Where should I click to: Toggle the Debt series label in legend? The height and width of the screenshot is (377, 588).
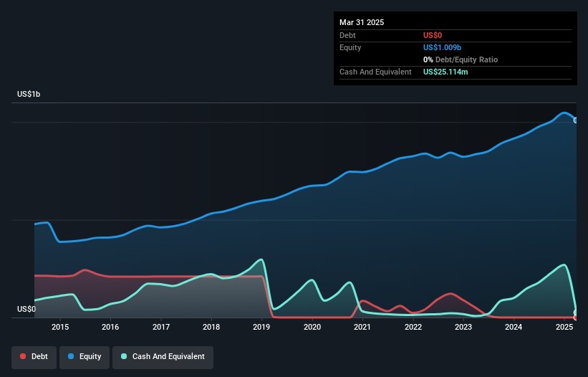40,356
